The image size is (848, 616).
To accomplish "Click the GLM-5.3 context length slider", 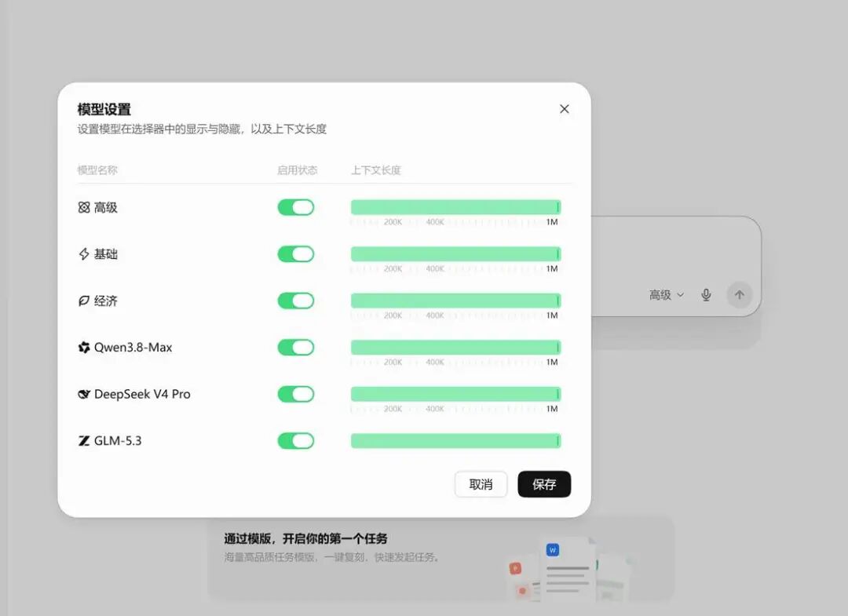I will (456, 441).
